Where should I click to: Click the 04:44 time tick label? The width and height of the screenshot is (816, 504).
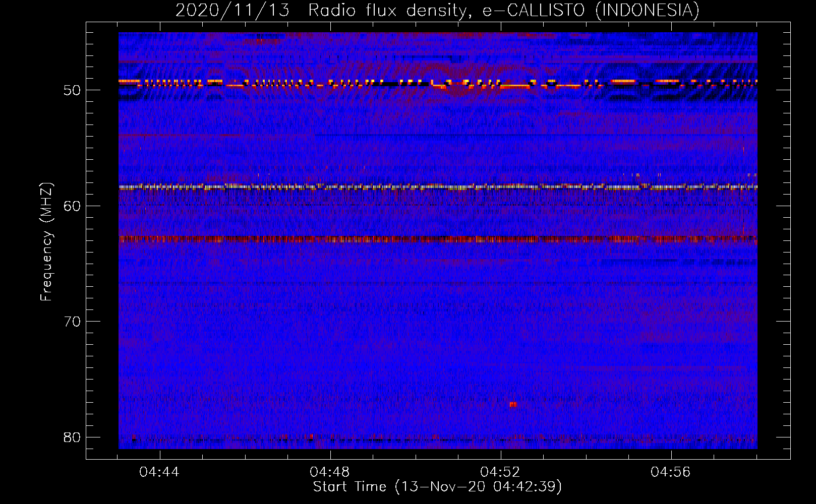click(x=159, y=472)
